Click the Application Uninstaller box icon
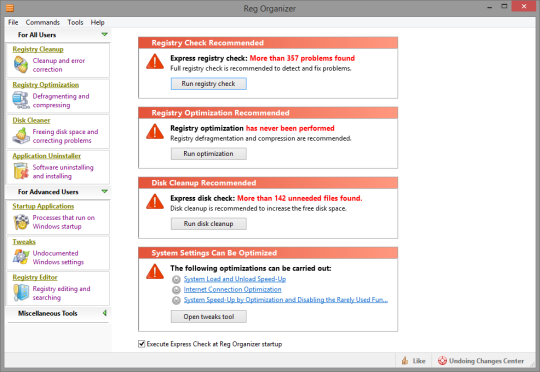Screen dimensions: 540x372 coord(21,171)
